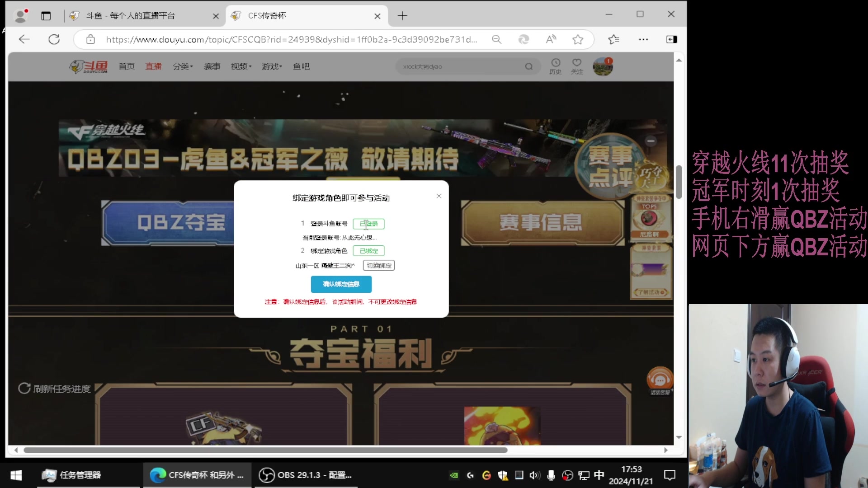Open 直播 in Douyu nav
The image size is (868, 488).
tap(153, 66)
